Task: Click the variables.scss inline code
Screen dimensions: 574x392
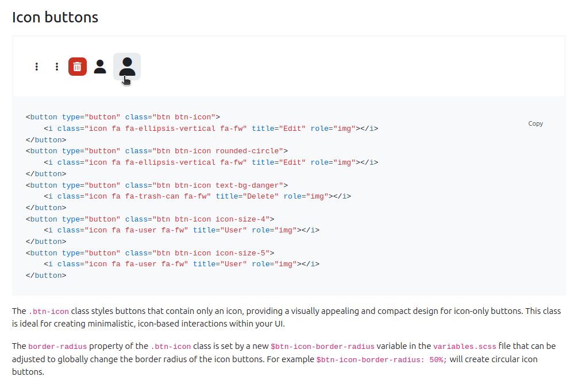Action: 465,347
